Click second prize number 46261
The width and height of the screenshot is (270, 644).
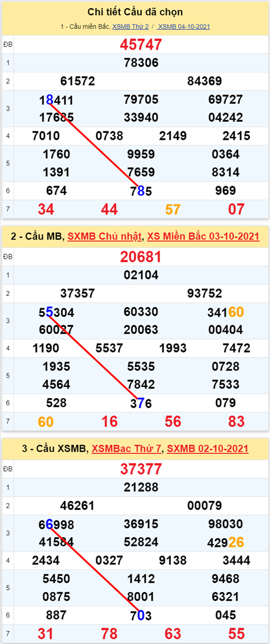point(78,505)
